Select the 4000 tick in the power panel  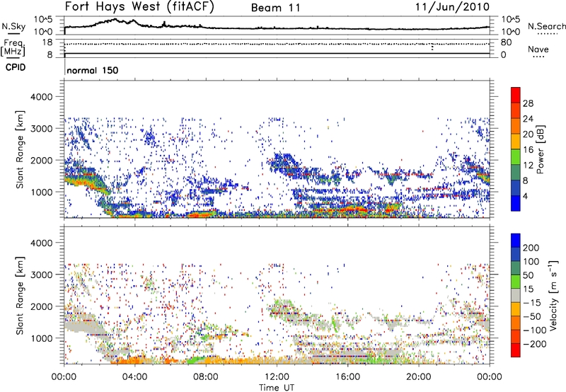pyautogui.click(x=41, y=97)
